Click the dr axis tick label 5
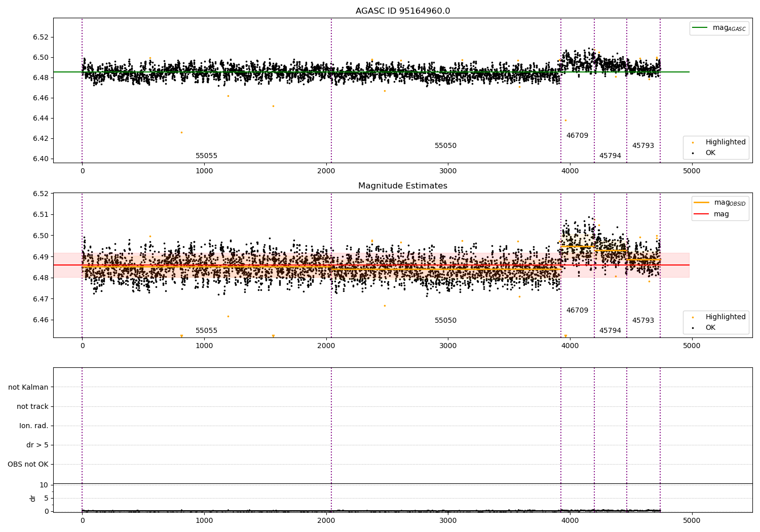The width and height of the screenshot is (760, 532). click(x=47, y=498)
